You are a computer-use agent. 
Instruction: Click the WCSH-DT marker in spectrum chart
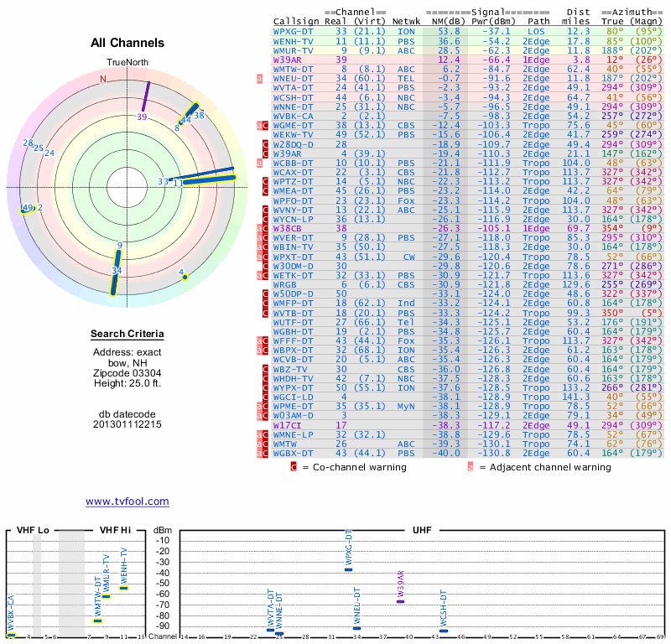click(444, 631)
